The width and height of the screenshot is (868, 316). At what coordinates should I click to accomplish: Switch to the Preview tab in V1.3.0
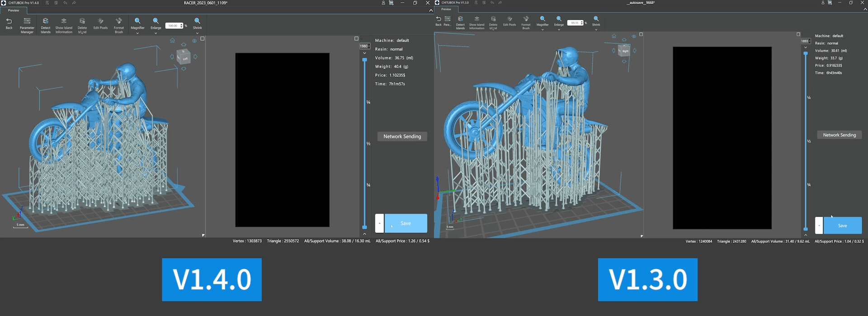pos(446,9)
